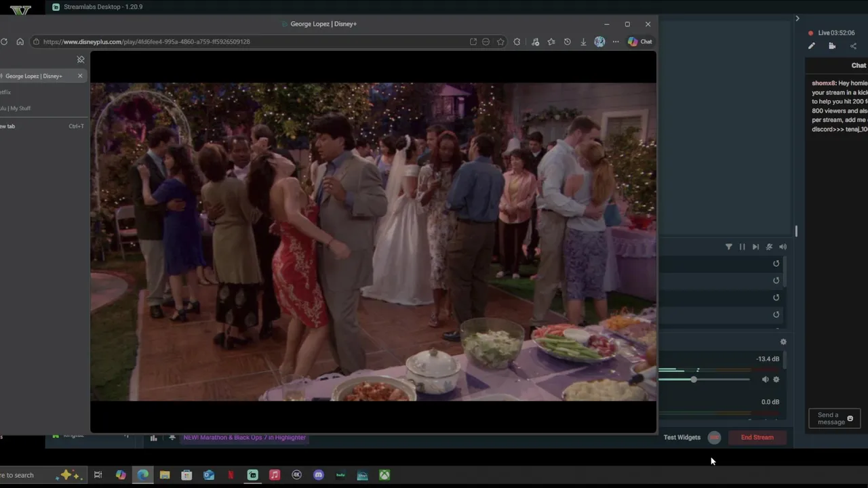Click the second row refresh icon

click(x=776, y=281)
